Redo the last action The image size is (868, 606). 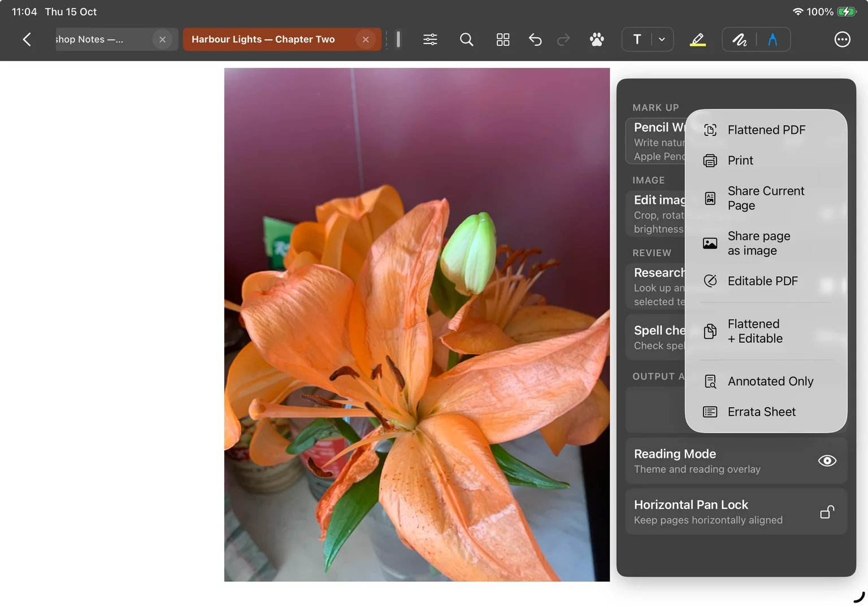point(563,40)
